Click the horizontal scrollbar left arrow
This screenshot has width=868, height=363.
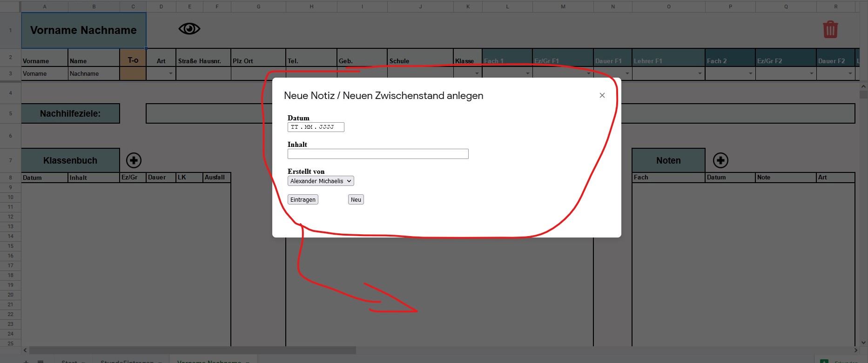(x=25, y=350)
